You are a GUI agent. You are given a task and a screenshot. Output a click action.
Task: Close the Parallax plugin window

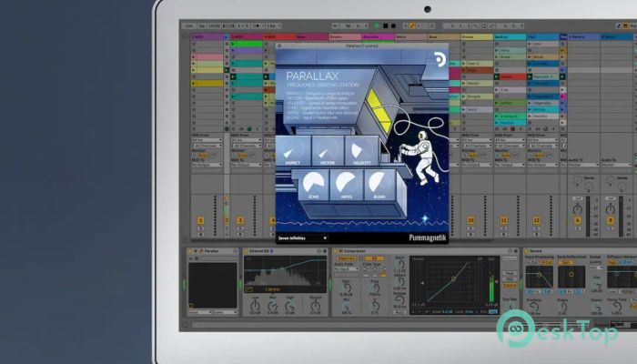(x=279, y=45)
